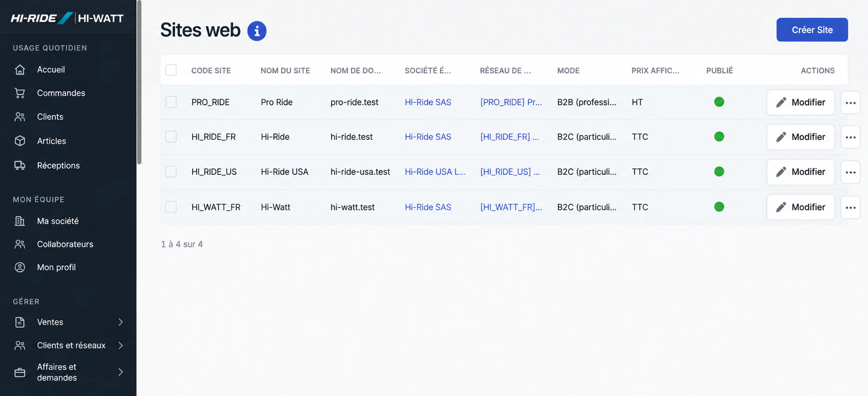This screenshot has height=396, width=868.
Task: Click the Clients people icon
Action: pos(20,117)
